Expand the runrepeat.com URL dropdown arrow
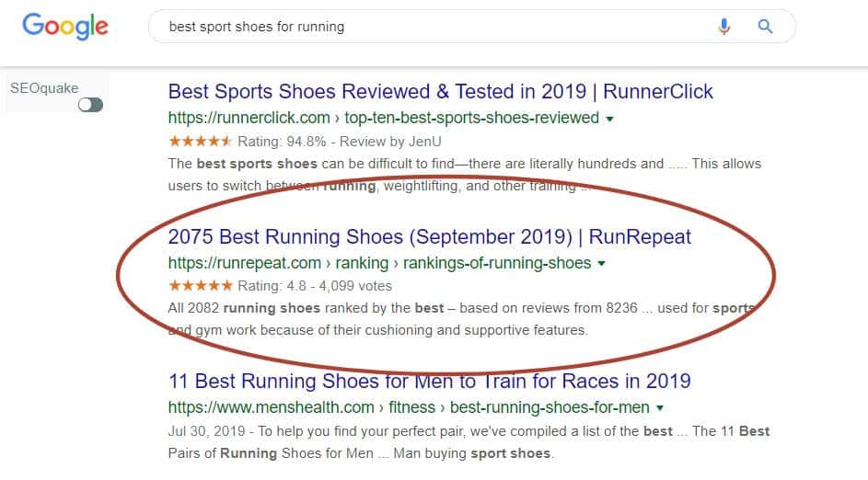868x480 pixels. (601, 264)
